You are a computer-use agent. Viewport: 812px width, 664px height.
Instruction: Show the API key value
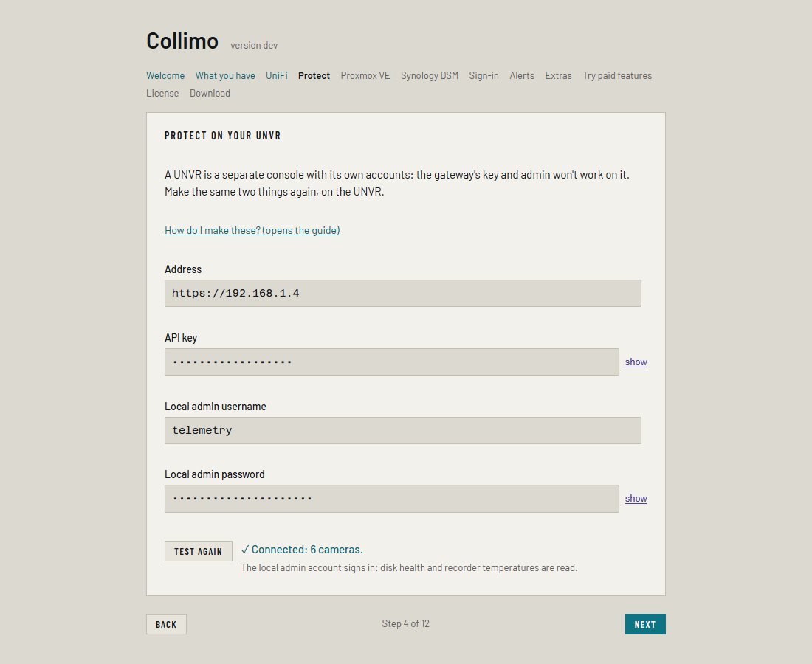636,362
